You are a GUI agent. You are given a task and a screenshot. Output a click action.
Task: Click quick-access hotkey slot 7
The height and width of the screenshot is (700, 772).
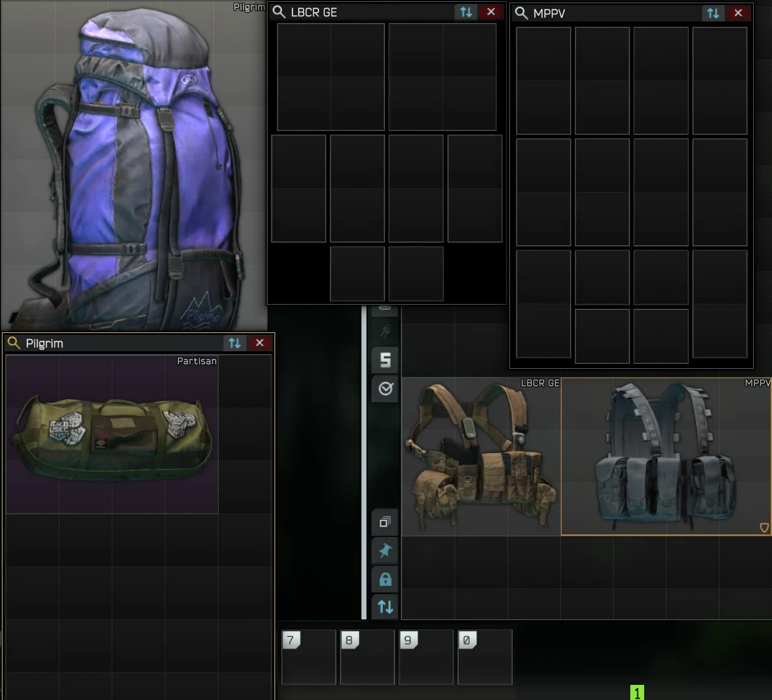point(309,657)
